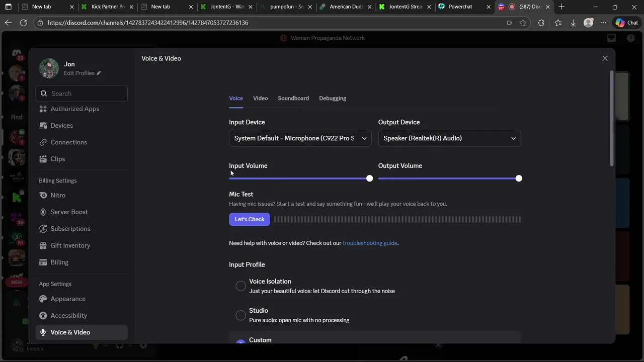Click the magnifier icon in settings search

click(44, 94)
